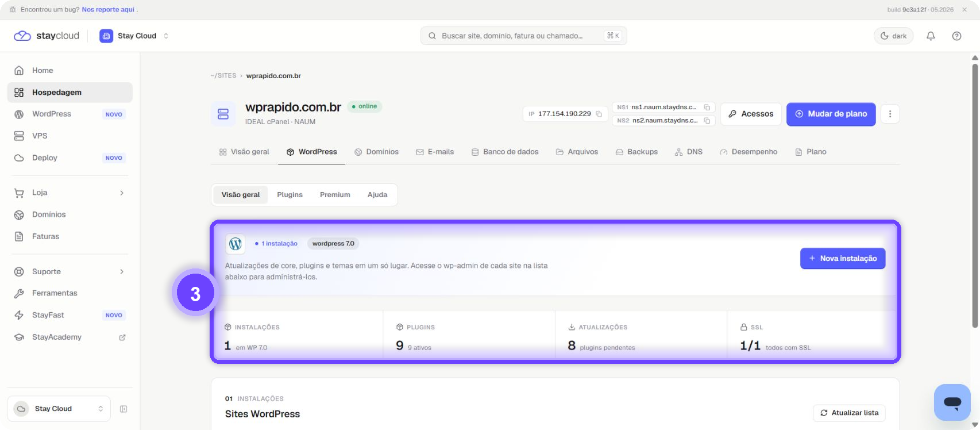
Task: Copy the NS2 nameserver
Action: pyautogui.click(x=707, y=121)
